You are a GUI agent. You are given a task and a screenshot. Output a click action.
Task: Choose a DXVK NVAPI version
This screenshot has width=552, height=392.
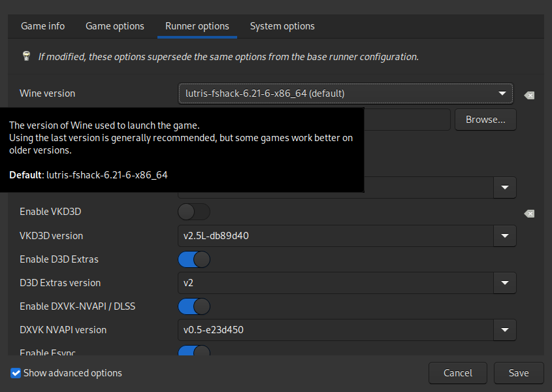(x=346, y=330)
